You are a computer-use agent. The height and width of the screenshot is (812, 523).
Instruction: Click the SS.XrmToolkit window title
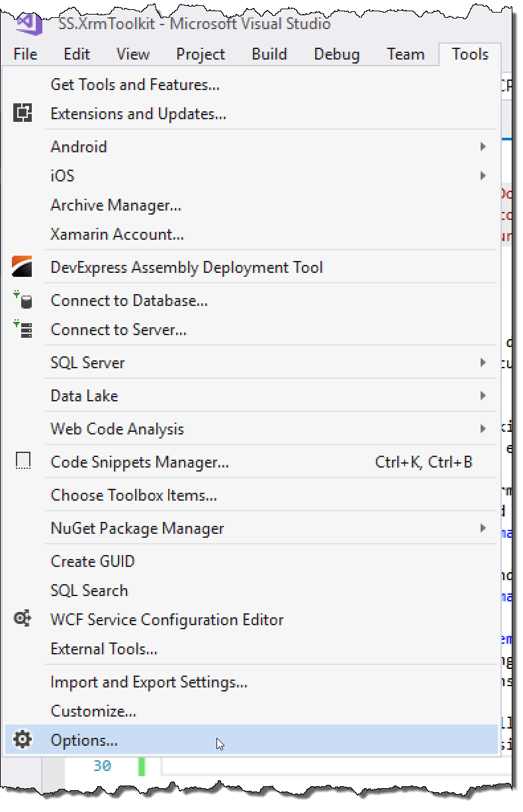click(194, 24)
